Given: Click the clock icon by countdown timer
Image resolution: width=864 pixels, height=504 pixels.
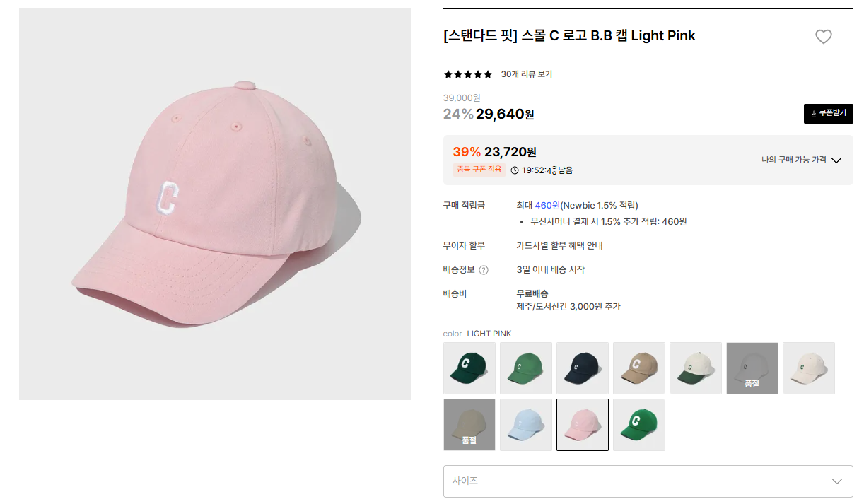Looking at the screenshot, I should pyautogui.click(x=515, y=170).
